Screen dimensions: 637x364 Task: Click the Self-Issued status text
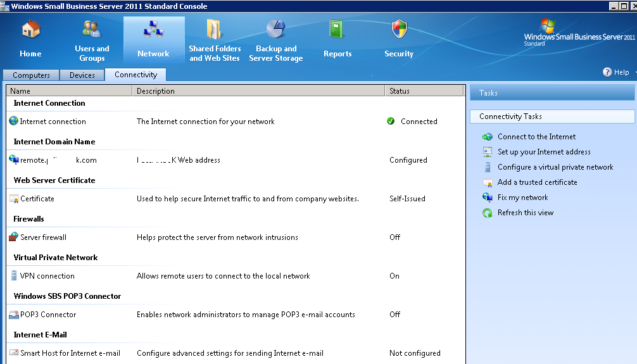(408, 199)
